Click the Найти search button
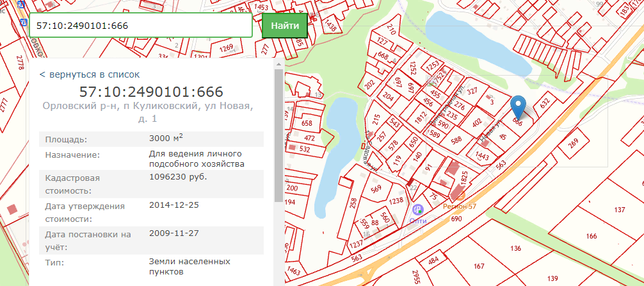The width and height of the screenshot is (644, 286). 285,26
